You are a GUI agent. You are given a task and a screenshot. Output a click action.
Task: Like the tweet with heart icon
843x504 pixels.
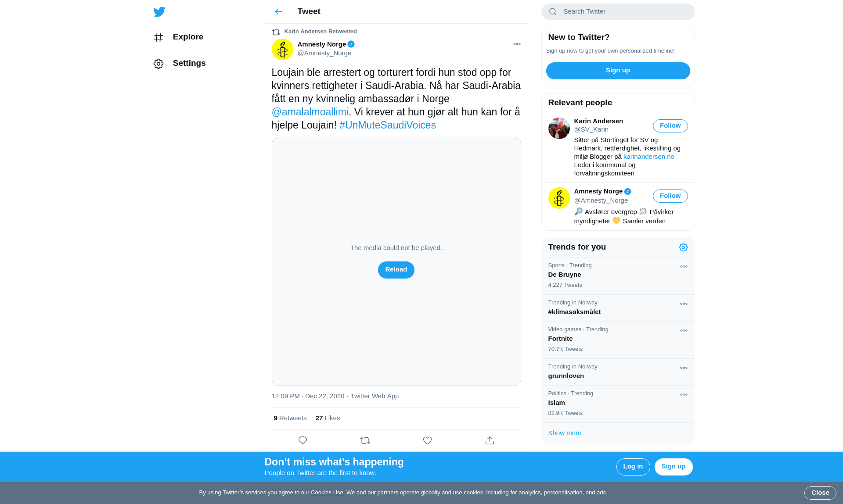427,440
